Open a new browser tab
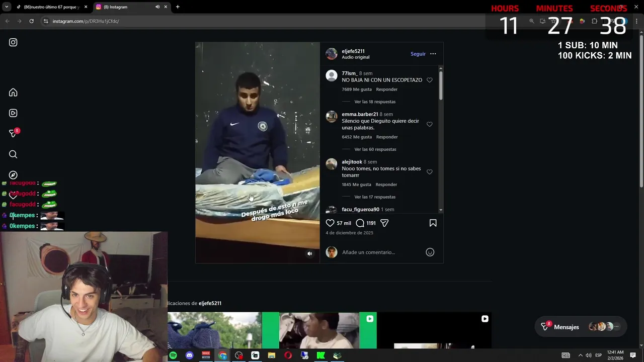The height and width of the screenshot is (362, 644). click(x=178, y=7)
